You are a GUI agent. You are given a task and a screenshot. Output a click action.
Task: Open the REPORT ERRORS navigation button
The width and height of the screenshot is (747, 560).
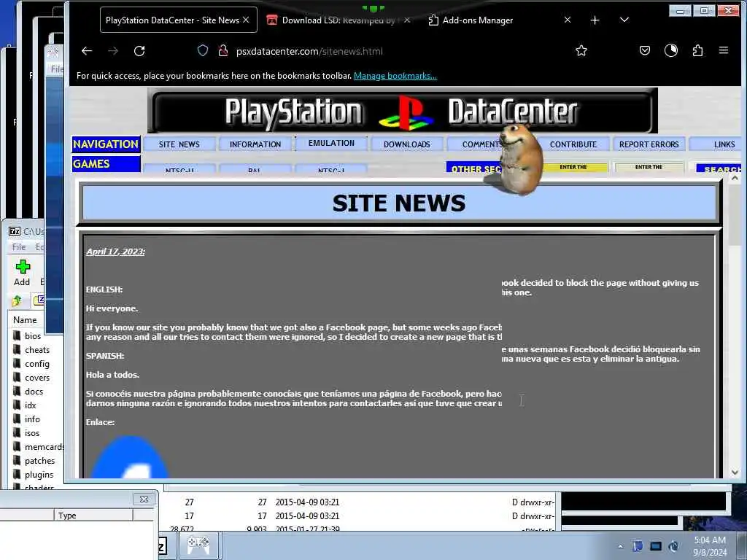[x=649, y=144]
